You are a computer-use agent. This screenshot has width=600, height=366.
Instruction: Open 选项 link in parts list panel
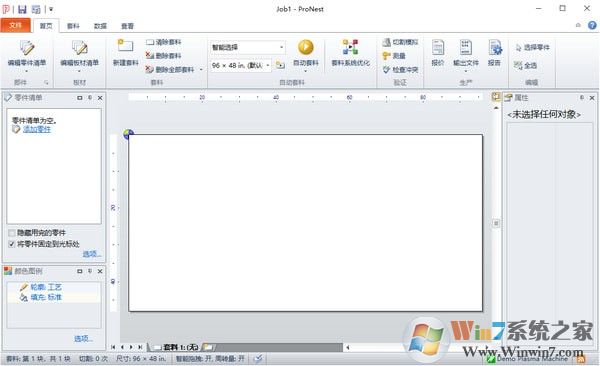92,254
